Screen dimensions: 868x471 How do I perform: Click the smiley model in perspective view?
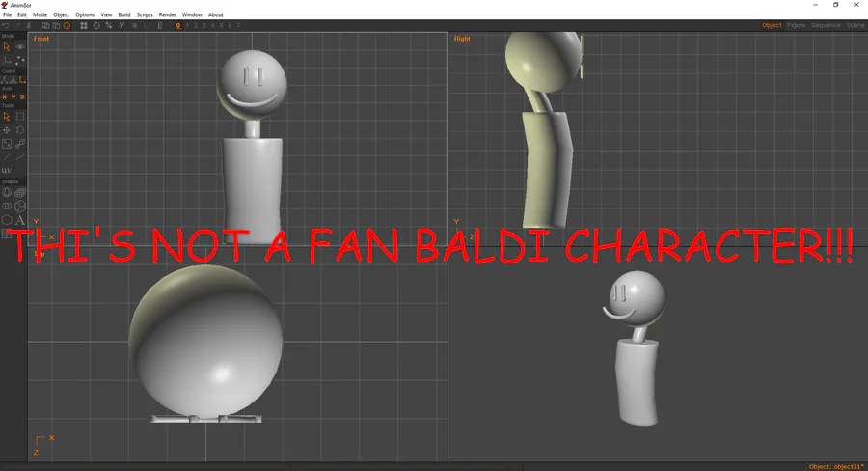(x=637, y=348)
